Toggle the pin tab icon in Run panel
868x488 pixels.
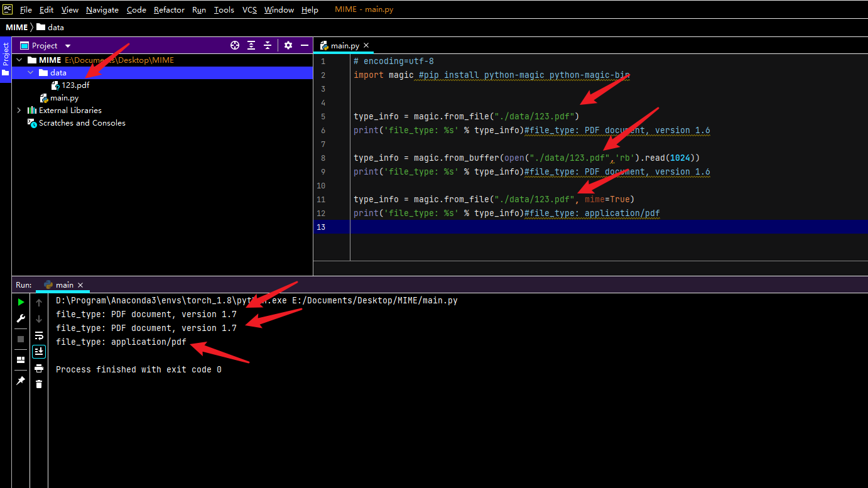click(x=21, y=381)
